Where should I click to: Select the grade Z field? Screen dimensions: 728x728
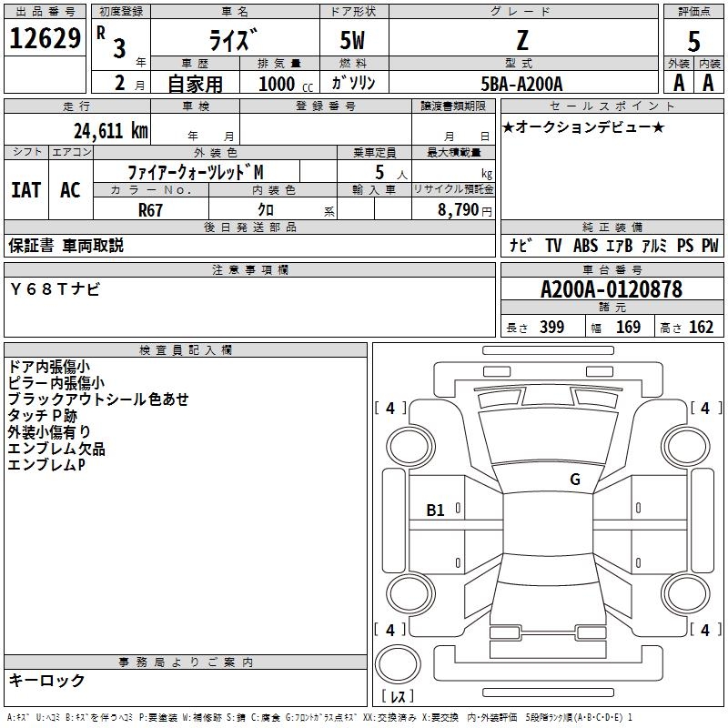point(522,41)
